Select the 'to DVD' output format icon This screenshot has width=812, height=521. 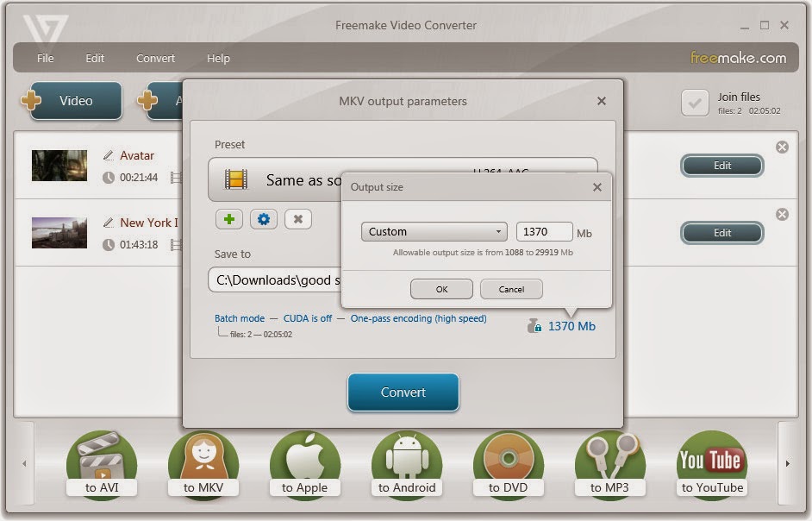509,461
